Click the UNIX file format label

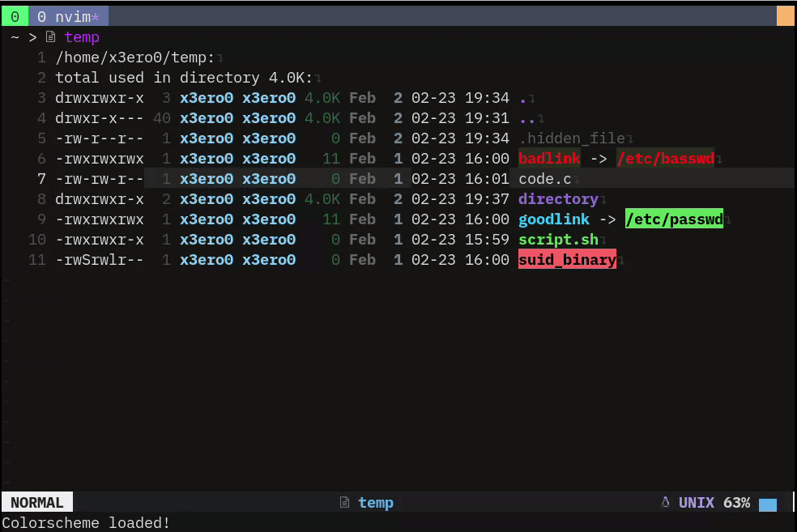pos(697,503)
